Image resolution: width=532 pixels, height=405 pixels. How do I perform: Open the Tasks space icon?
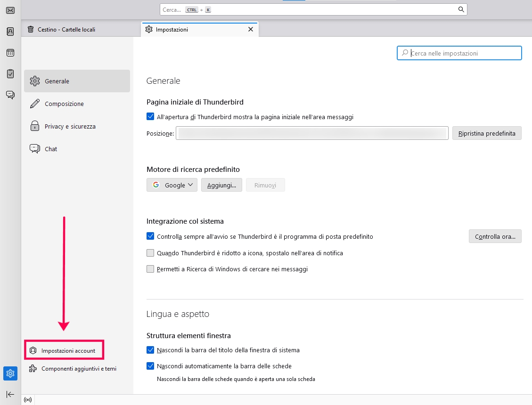click(10, 73)
